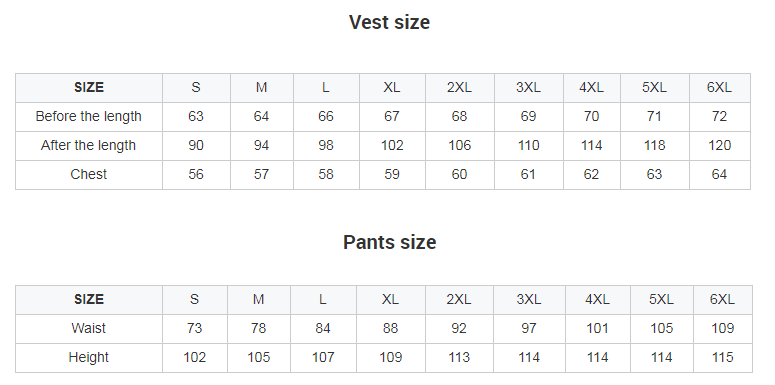Click the Chest value 56 for size S
Screen dimensions: 775x385
coord(196,174)
